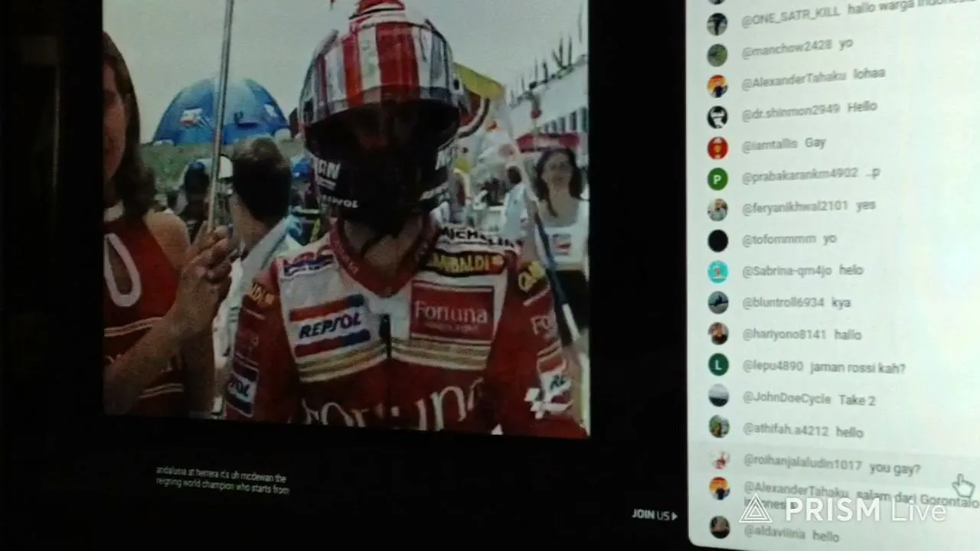Select the 'kya' chat message
The height and width of the screenshot is (551, 980).
pos(841,302)
